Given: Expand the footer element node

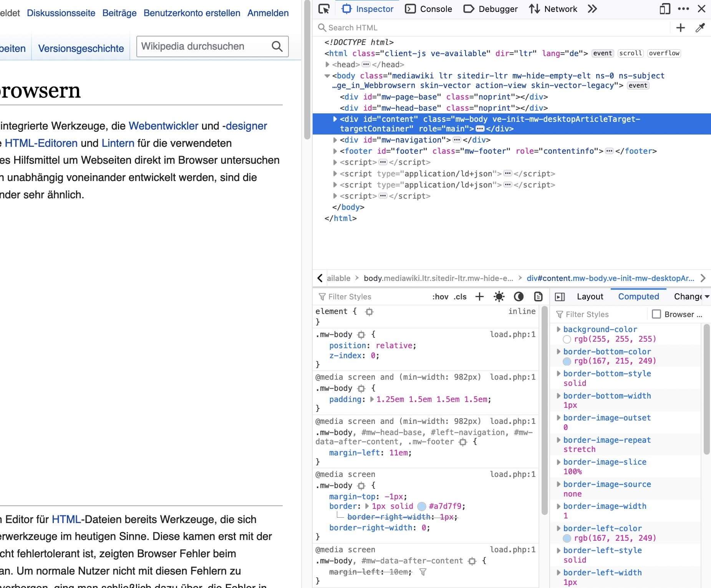Looking at the screenshot, I should coord(335,151).
